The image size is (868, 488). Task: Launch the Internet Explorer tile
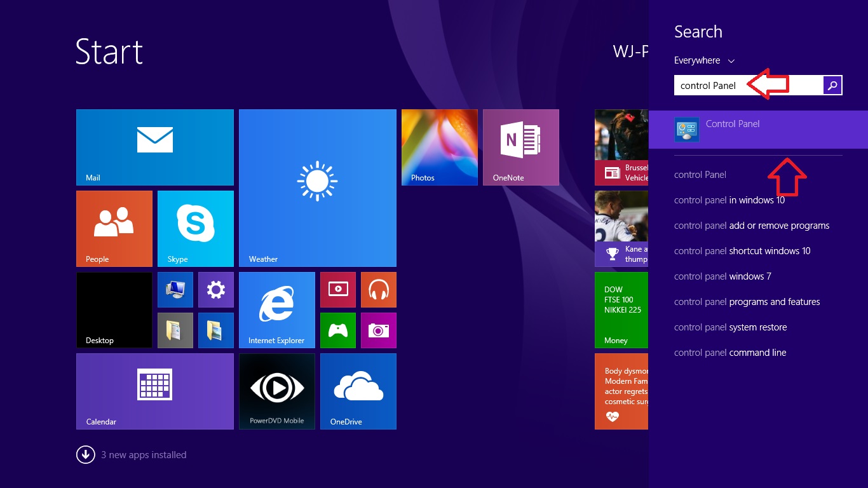[277, 310]
